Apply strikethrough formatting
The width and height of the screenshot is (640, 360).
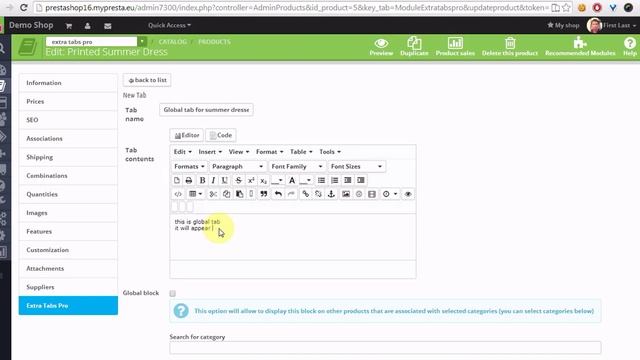pos(238,180)
